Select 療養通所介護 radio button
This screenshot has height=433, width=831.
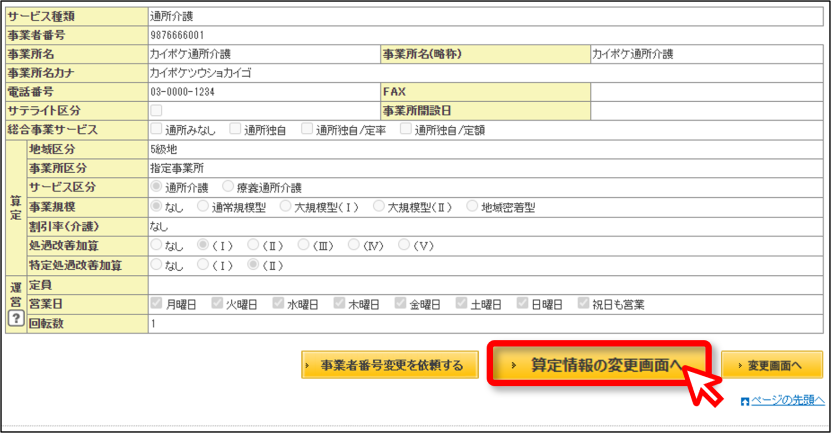click(228, 187)
